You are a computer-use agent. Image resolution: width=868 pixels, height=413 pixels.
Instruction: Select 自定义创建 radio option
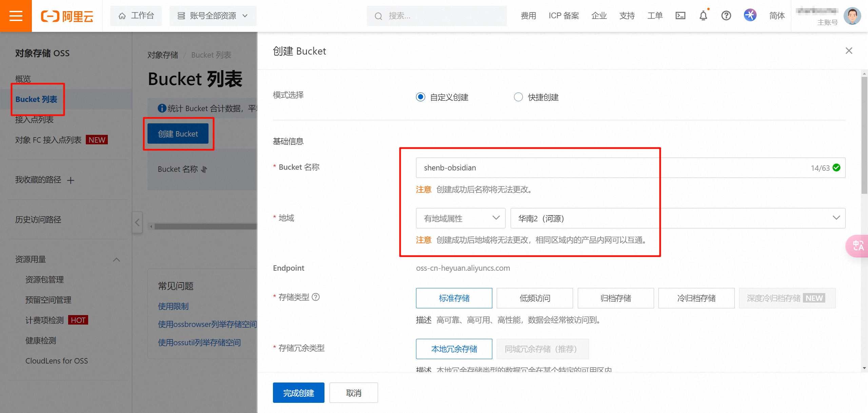pos(420,97)
